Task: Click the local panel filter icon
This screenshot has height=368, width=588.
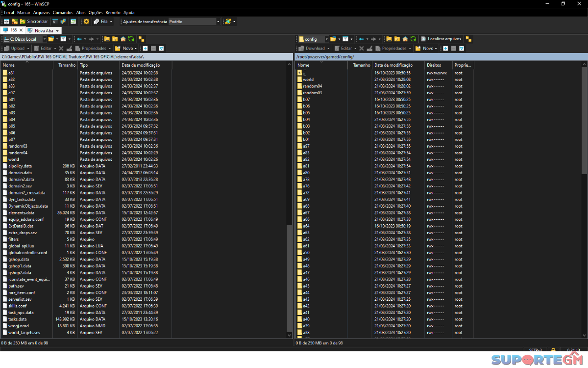Action: [x=63, y=39]
